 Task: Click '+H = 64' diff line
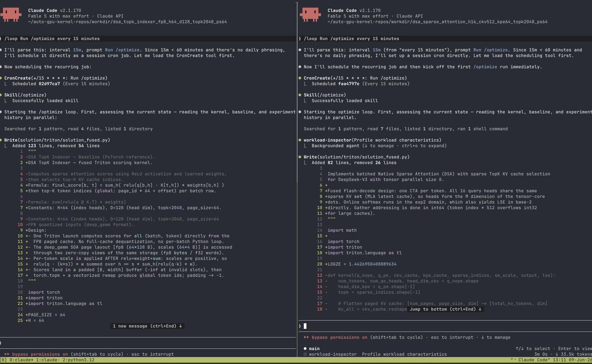pyautogui.click(x=35, y=320)
